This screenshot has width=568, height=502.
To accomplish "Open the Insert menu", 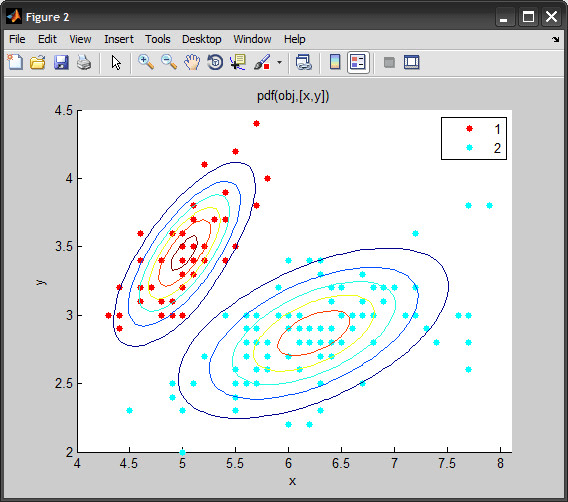I will (x=119, y=39).
